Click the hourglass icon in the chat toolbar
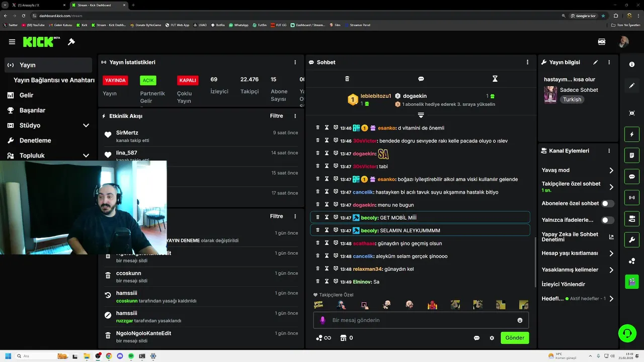 (495, 79)
